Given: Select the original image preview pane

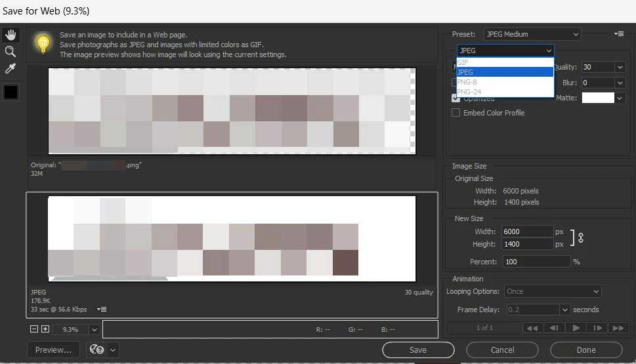Looking at the screenshot, I should point(232,111).
